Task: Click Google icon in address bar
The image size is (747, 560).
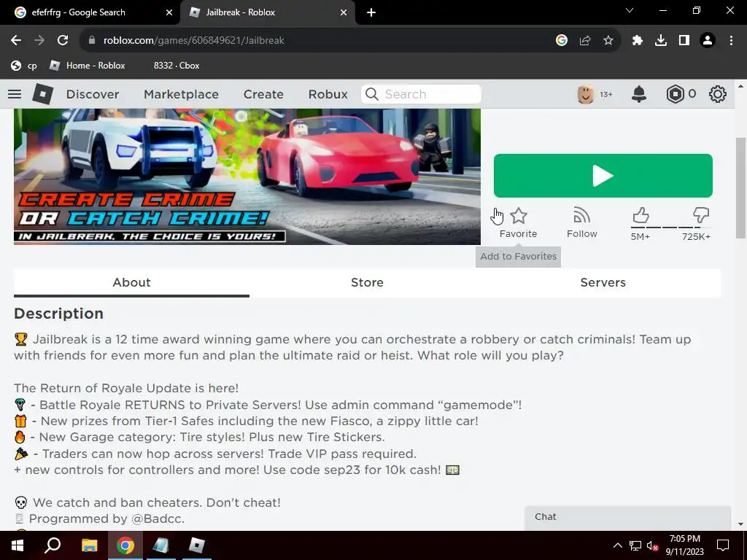Action: (562, 41)
